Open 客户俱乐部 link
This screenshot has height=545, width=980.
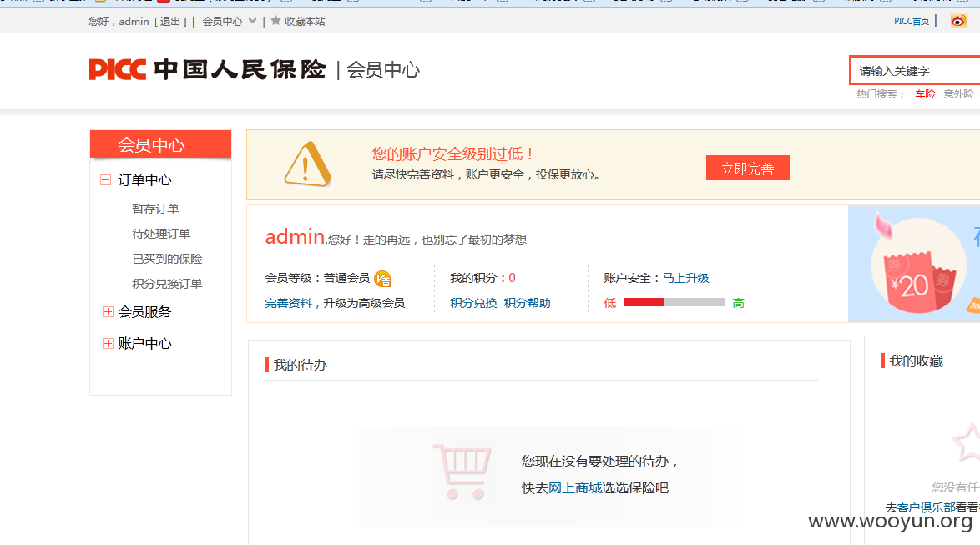click(927, 507)
